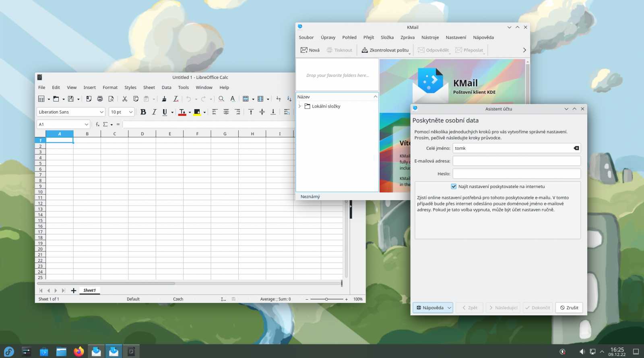Click the Nová message button in KMail
The image size is (644, 358).
pyautogui.click(x=310, y=50)
